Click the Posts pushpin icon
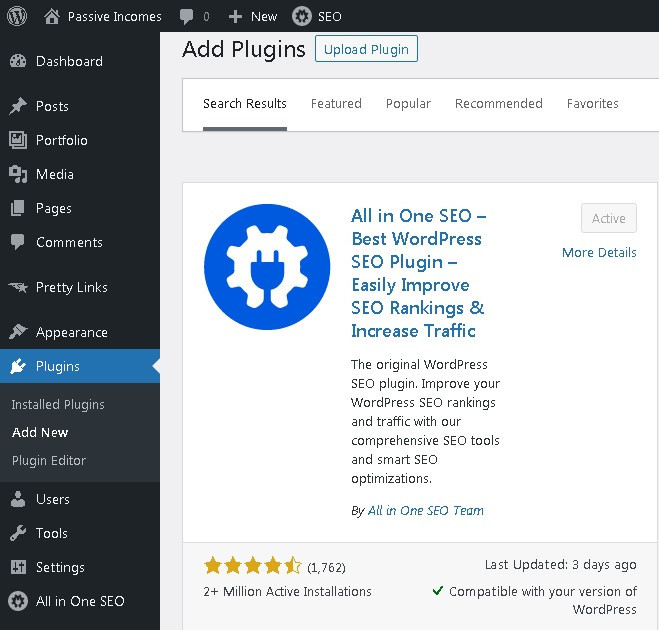659x630 pixels. 18,106
